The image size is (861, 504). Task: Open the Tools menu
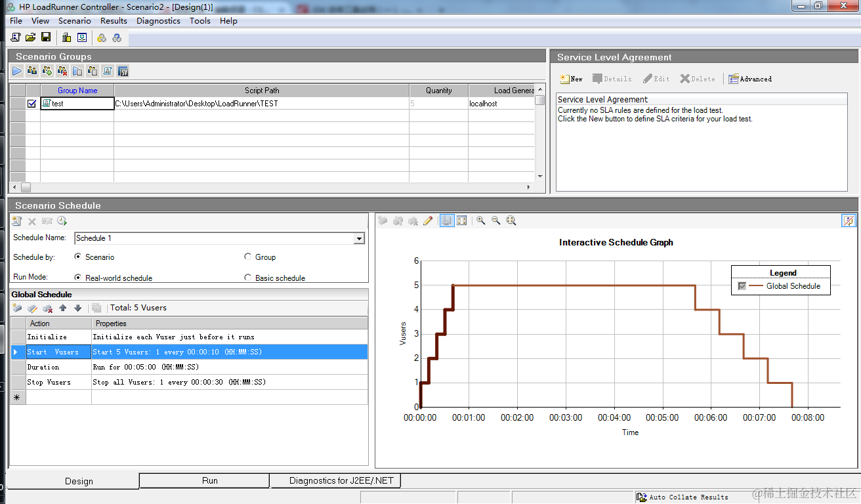tap(200, 21)
